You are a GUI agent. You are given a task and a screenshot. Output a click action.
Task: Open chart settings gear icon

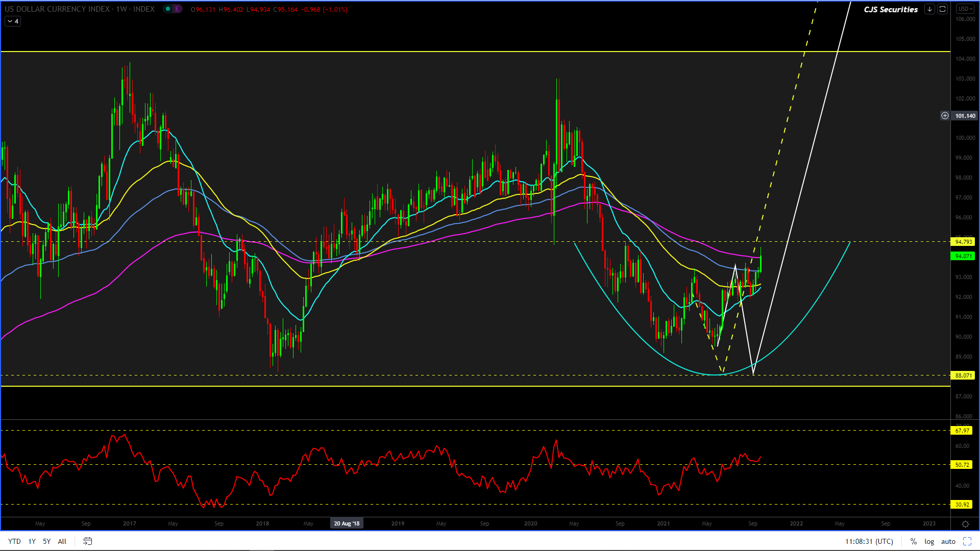[965, 524]
